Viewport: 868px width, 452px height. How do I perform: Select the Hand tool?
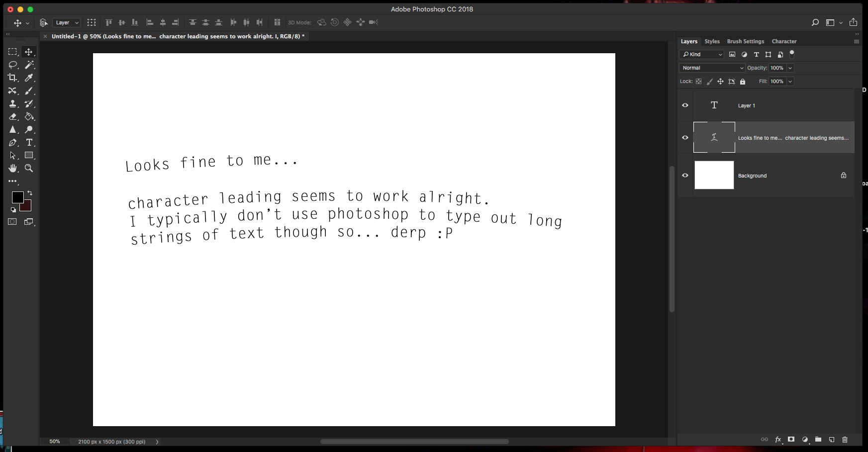tap(12, 169)
